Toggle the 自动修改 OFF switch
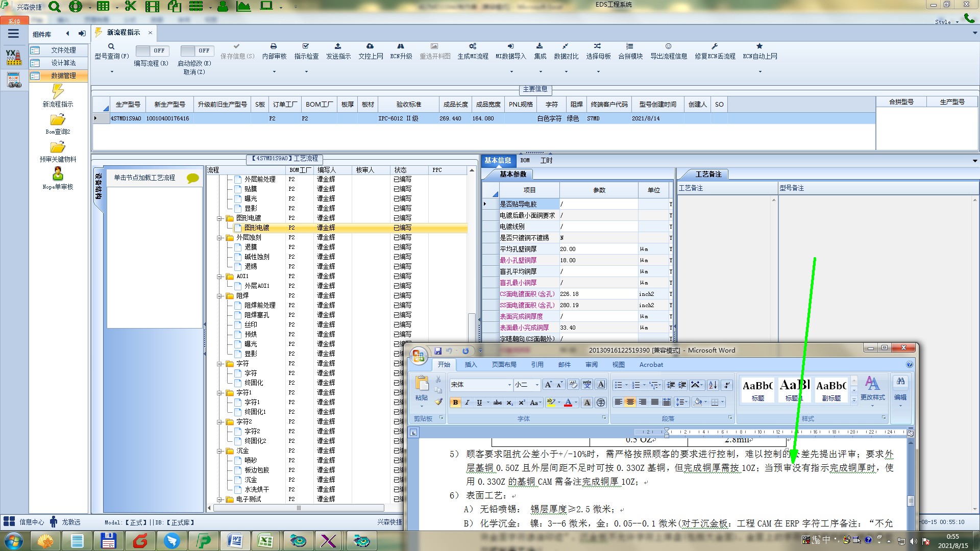This screenshot has height=551, width=980. coord(197,51)
